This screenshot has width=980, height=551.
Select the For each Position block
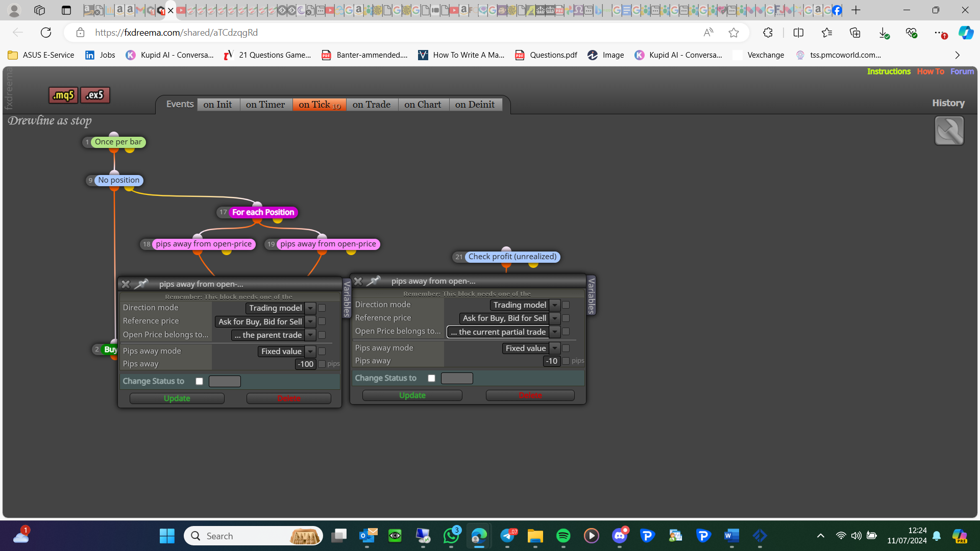tap(263, 212)
